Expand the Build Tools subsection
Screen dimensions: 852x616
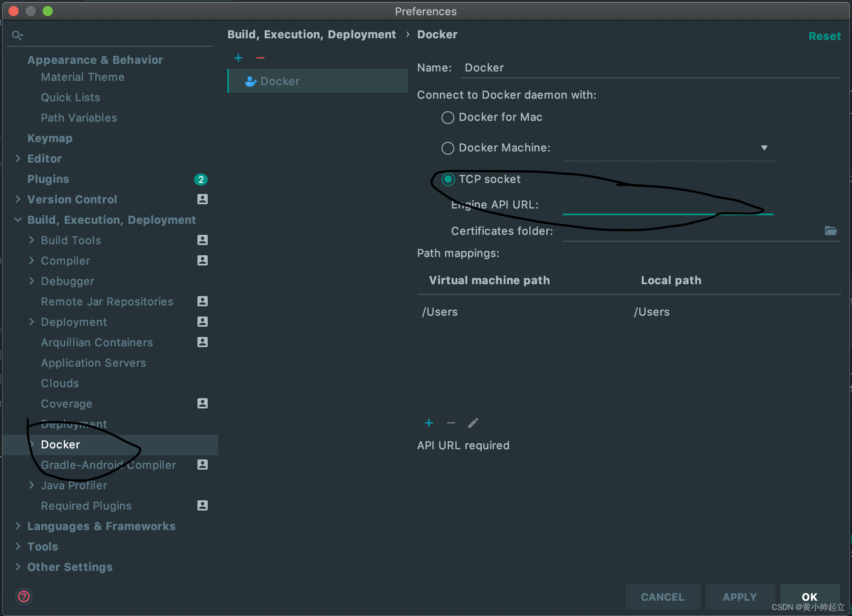coord(31,240)
